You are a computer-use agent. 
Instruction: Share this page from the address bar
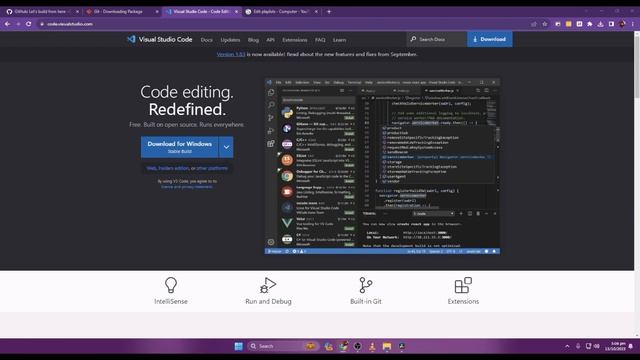534,24
